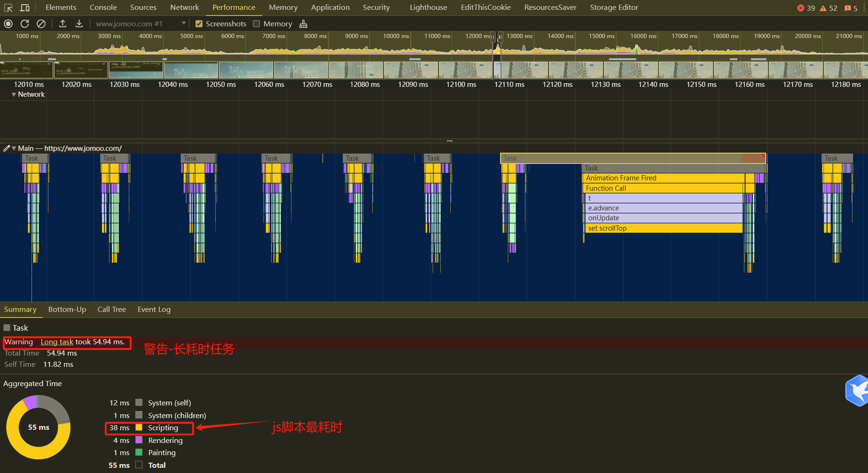
Task: Switch to the Bottom-Up tab
Action: [x=67, y=310]
